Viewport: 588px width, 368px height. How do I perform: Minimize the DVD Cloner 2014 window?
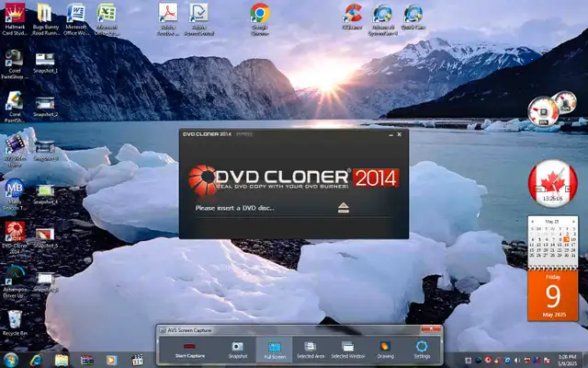coord(390,134)
